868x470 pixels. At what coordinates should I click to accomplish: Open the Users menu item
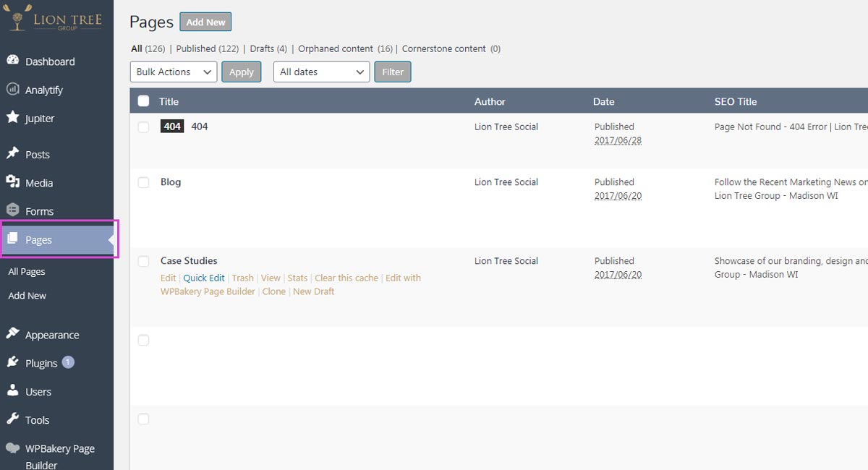(x=38, y=391)
